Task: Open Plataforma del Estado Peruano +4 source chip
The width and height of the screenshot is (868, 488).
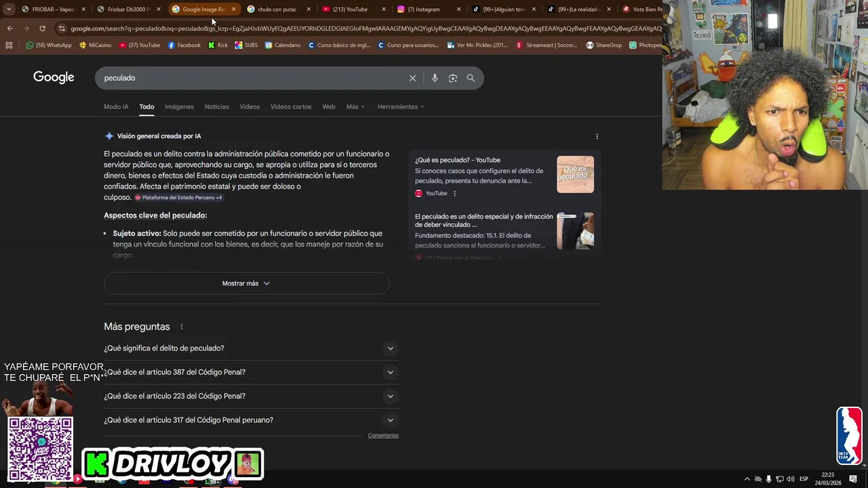Action: [178, 197]
